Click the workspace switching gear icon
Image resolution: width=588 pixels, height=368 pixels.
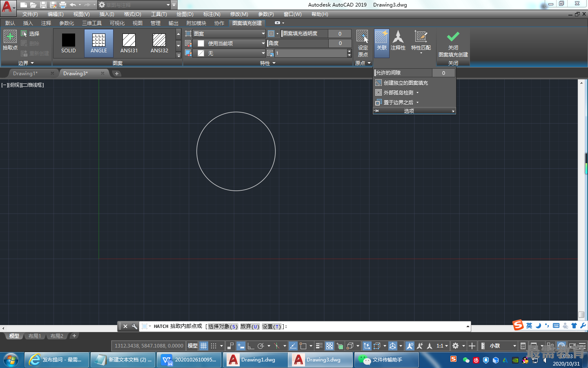(x=456, y=346)
